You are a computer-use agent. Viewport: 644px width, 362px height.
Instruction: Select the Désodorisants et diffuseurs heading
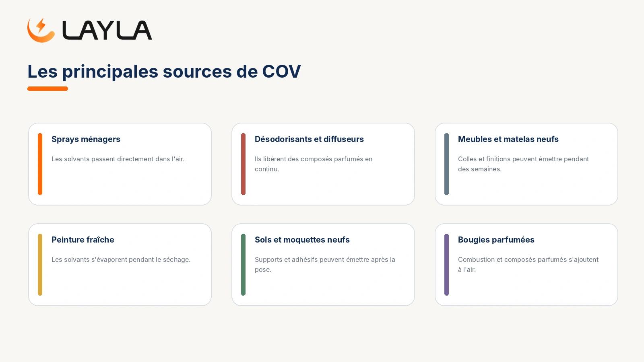[309, 139]
